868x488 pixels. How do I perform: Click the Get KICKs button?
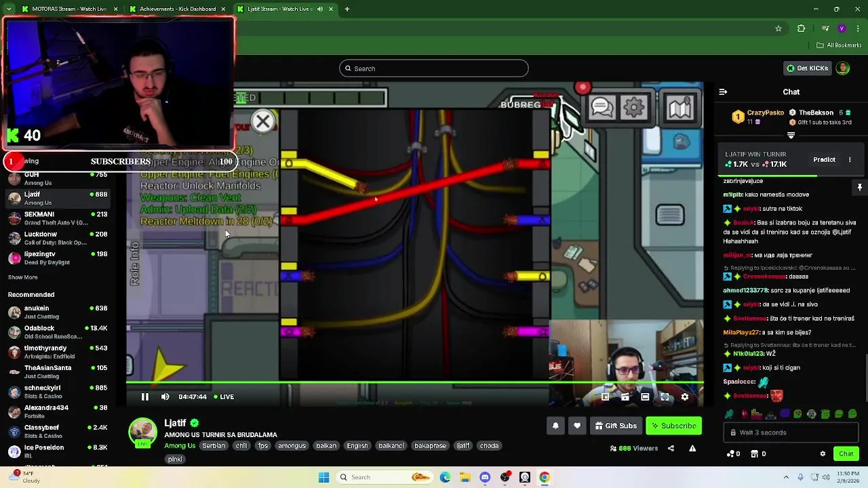(808, 68)
